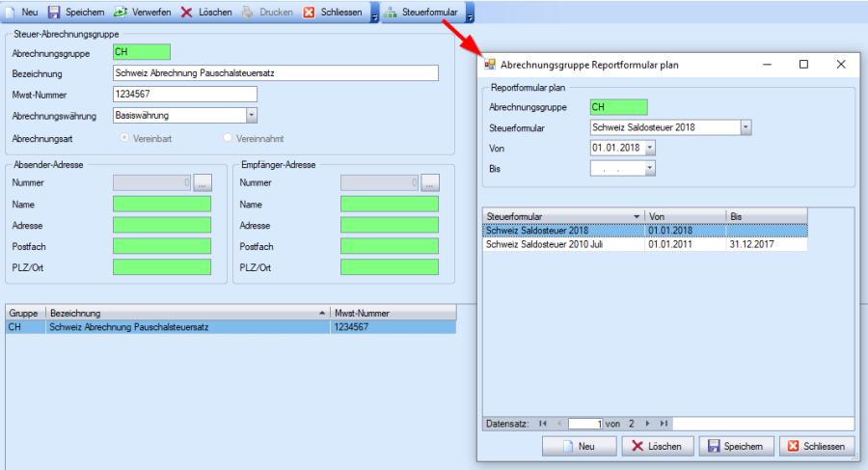Click Empfänger-Adresse PLZ/Ort field
This screenshot has height=470, width=868.
390,267
